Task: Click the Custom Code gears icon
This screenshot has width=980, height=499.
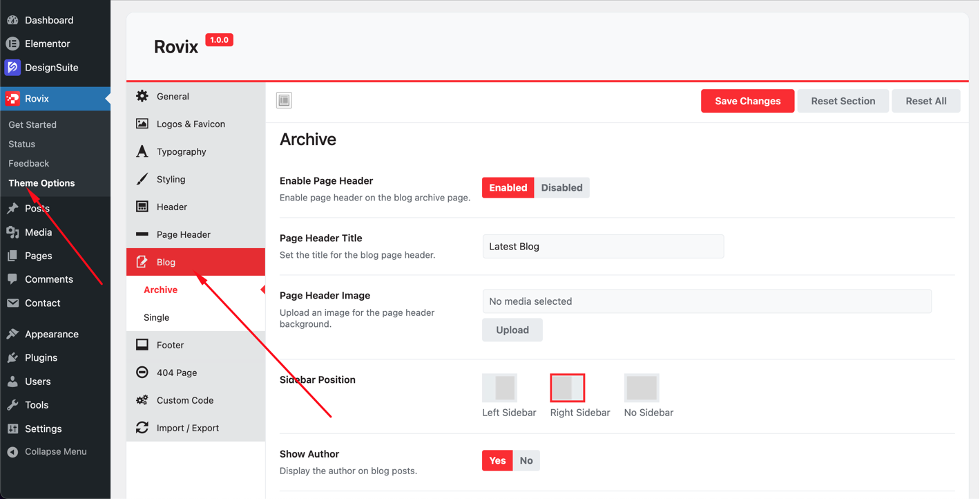Action: [x=142, y=400]
